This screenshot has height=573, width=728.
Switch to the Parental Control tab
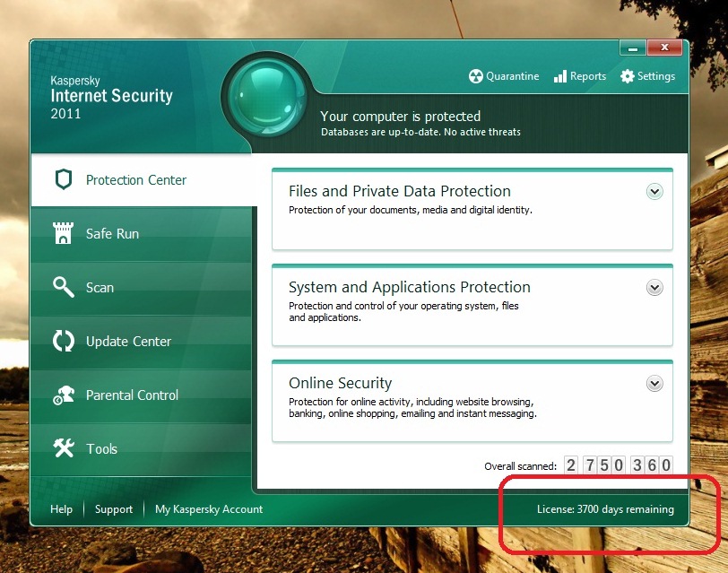[142, 395]
